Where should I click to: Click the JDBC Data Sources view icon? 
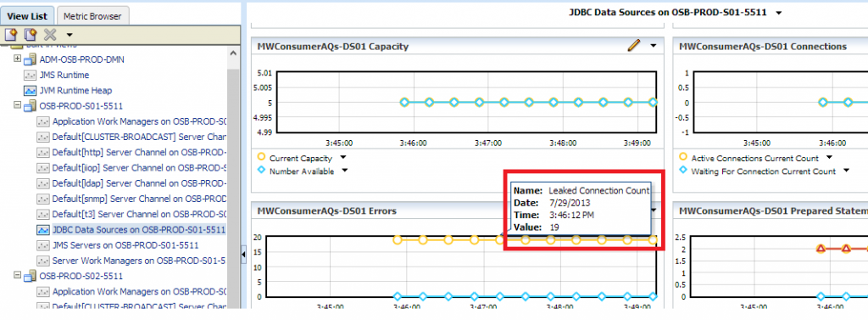43,229
